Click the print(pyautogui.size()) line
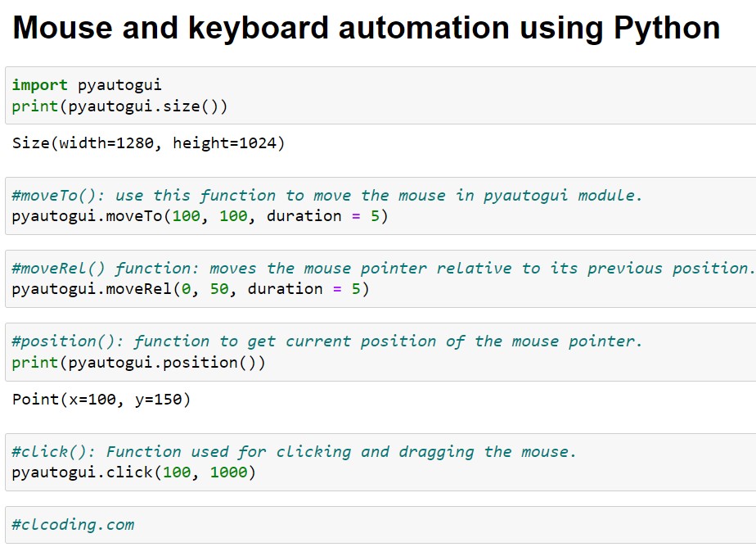 (119, 106)
